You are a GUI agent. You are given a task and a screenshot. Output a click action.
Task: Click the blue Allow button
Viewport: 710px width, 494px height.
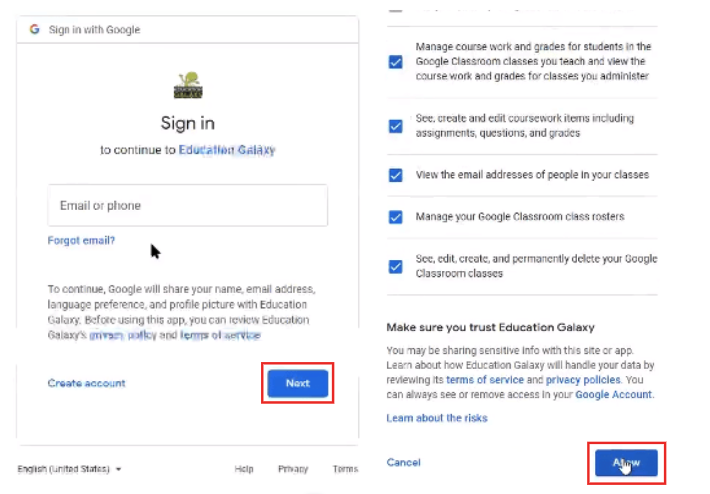[626, 463]
